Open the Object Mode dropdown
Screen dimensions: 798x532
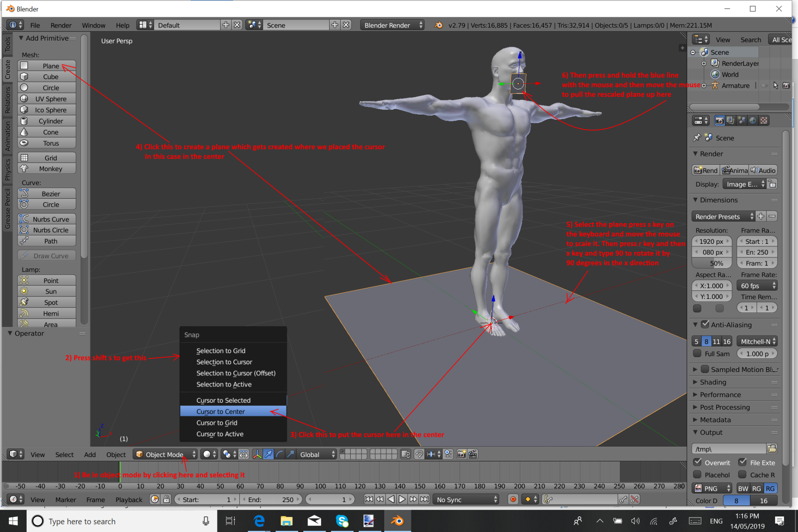(165, 454)
